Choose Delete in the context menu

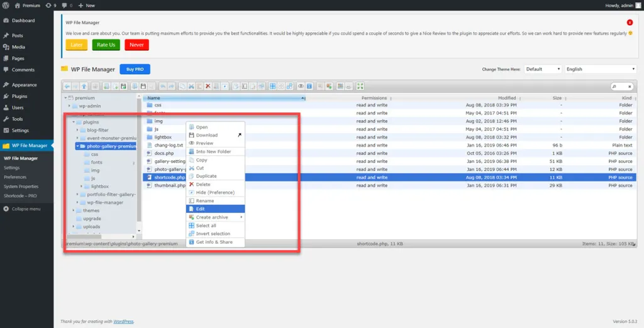(x=215, y=184)
